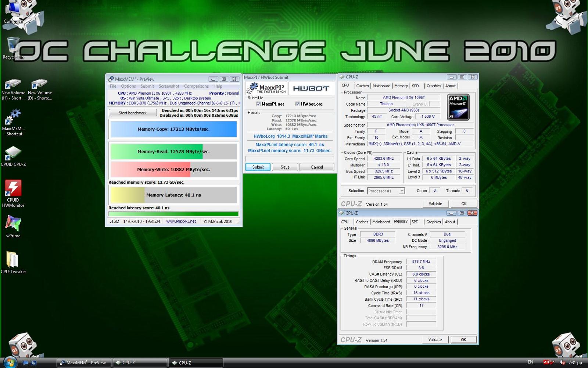Click the AMD Phenom II logo in CPU-Z

[x=458, y=107]
